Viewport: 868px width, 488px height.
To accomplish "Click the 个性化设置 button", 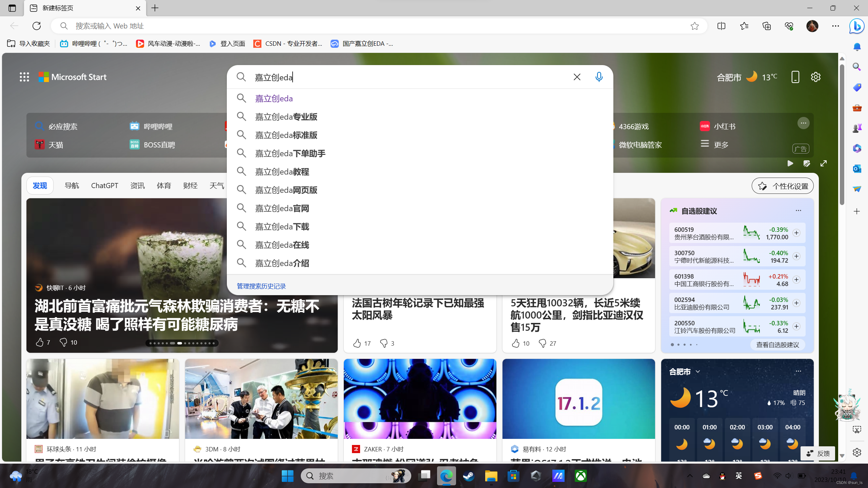I will click(x=783, y=186).
